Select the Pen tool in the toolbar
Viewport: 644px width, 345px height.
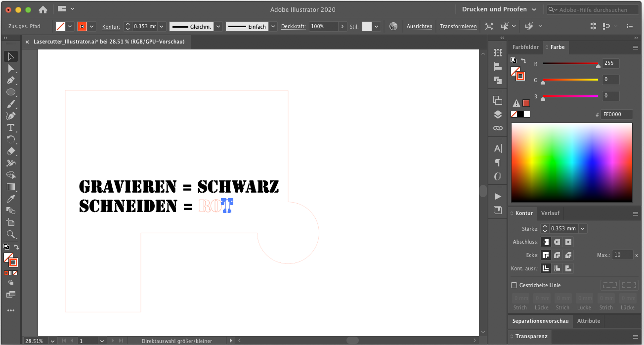pos(11,80)
